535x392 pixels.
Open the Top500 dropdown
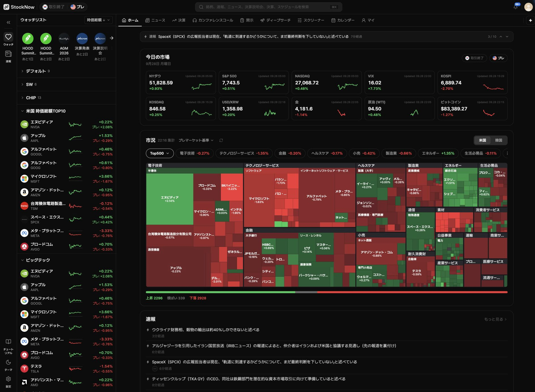click(x=160, y=153)
